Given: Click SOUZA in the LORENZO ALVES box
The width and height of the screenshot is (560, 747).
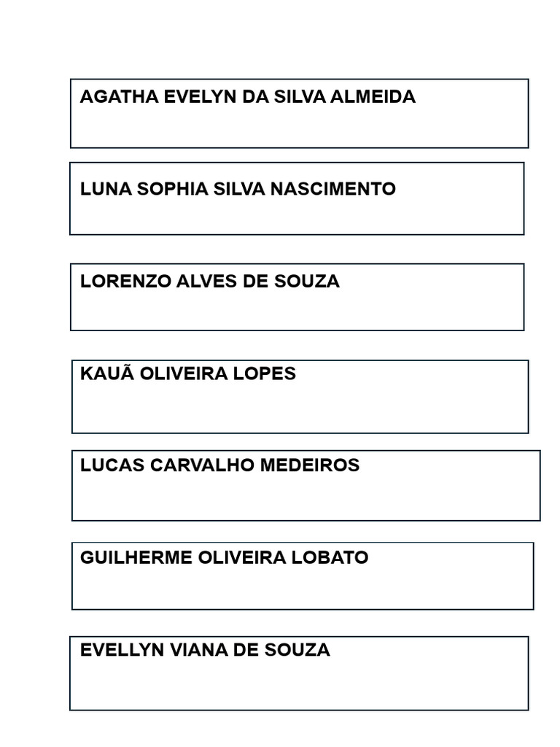Looking at the screenshot, I should [307, 282].
